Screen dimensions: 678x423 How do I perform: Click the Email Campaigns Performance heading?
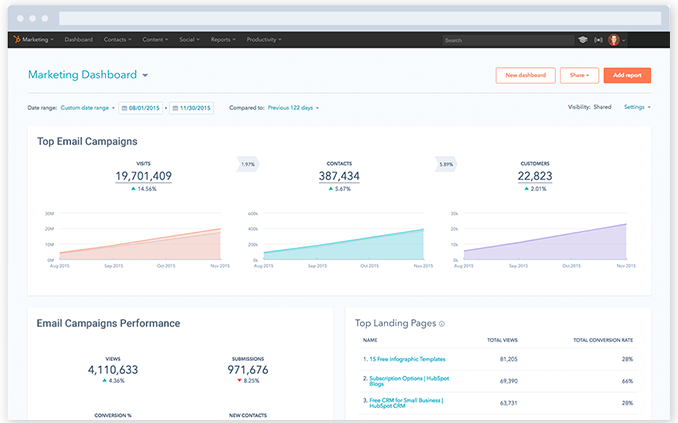coord(108,324)
